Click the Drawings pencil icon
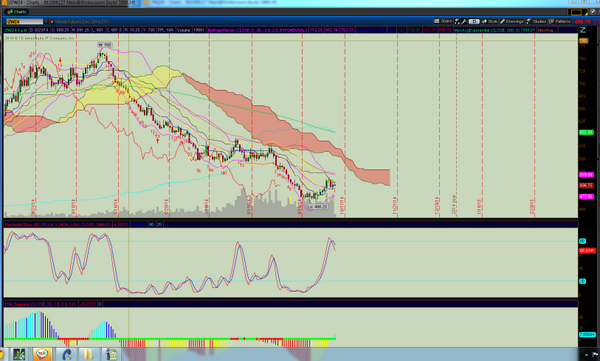Viewport: 600px width, 361px height. [502, 21]
